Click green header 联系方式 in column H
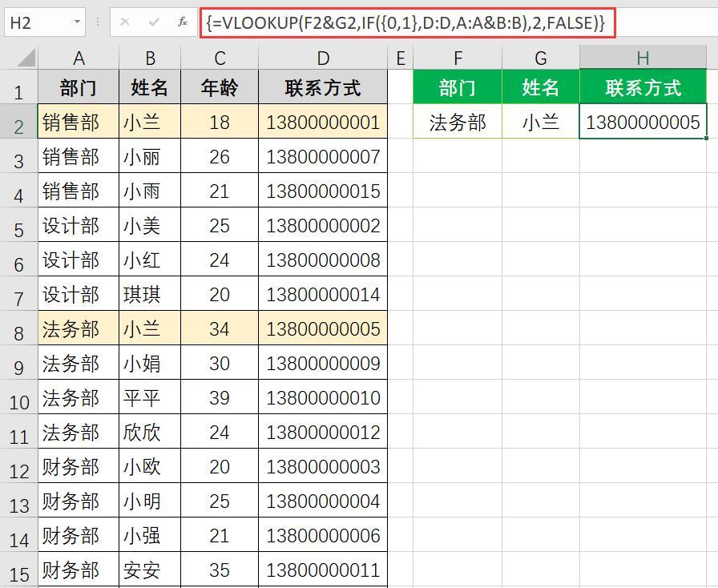This screenshot has height=588, width=718. click(643, 87)
